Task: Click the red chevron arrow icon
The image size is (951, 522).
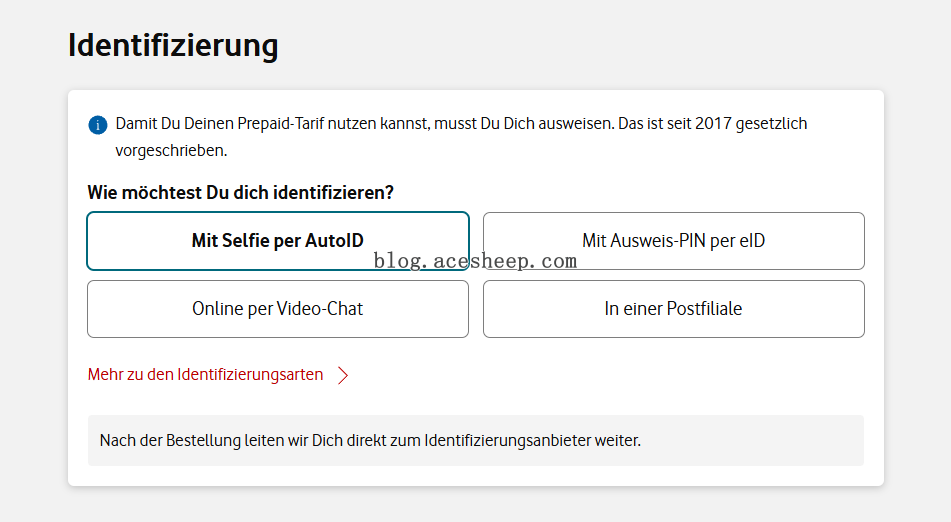Action: point(343,375)
